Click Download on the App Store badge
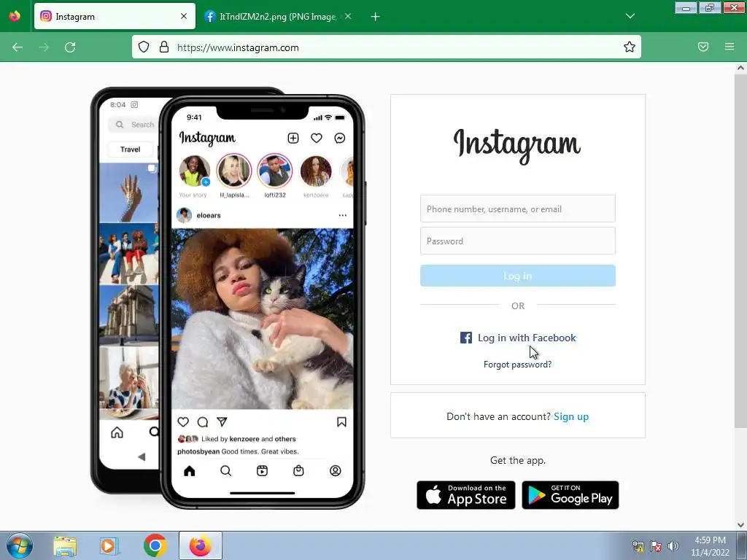Screen dimensions: 747x560 tap(466, 495)
